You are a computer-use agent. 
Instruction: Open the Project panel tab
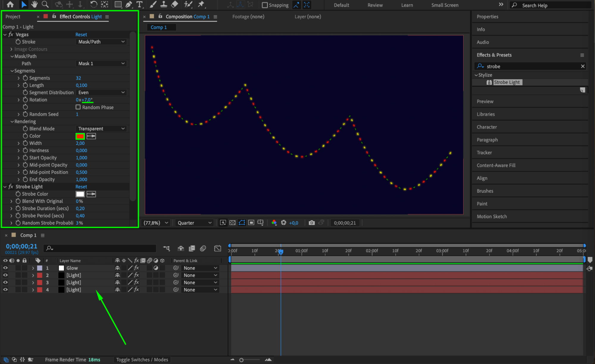(13, 17)
